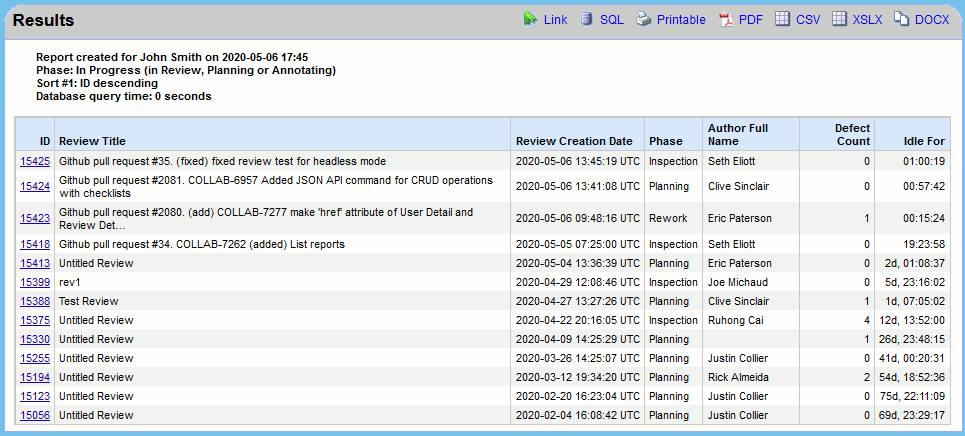Open review ID 15425
The height and width of the screenshot is (436, 965).
35,161
